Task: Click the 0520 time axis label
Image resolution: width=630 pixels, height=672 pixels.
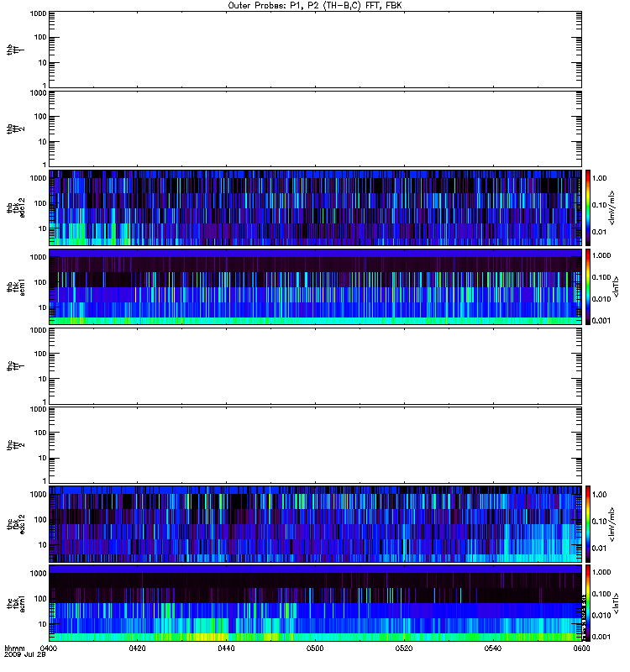Action: pos(404,648)
